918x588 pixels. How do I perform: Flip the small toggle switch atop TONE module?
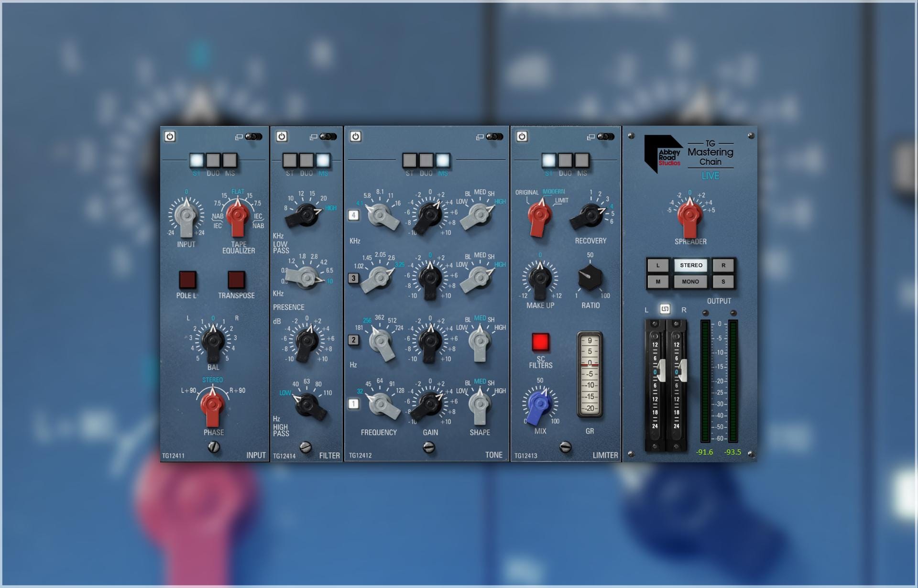pos(495,137)
